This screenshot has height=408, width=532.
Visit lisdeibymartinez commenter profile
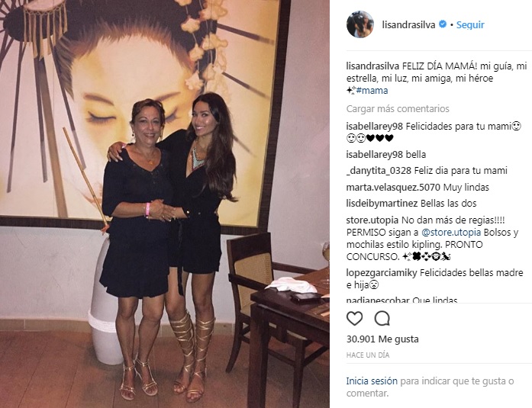(382, 204)
